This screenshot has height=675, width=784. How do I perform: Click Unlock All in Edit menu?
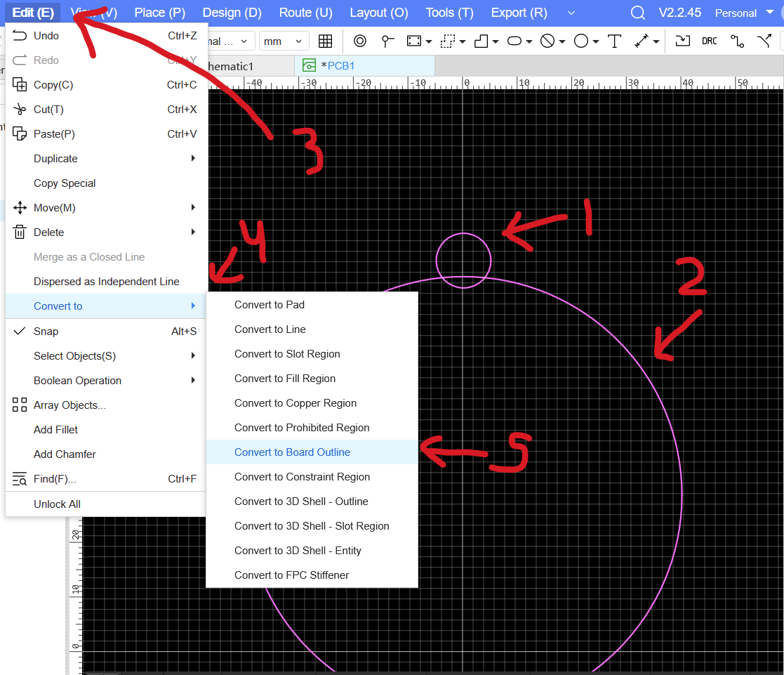(x=57, y=504)
